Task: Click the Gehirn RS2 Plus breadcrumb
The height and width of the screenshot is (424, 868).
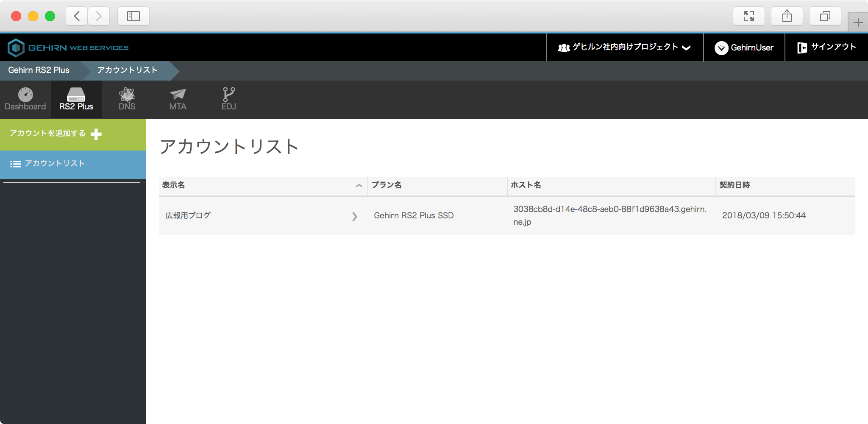Action: click(x=39, y=70)
